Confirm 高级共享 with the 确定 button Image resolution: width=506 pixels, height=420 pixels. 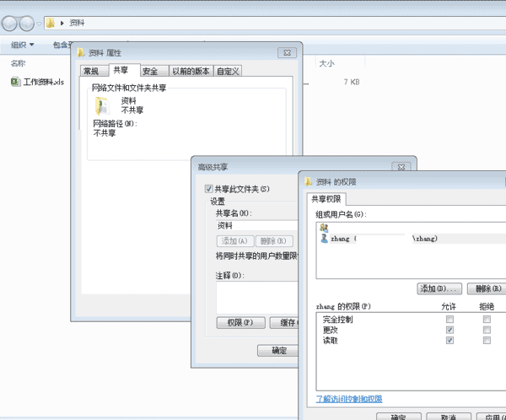[x=277, y=351]
